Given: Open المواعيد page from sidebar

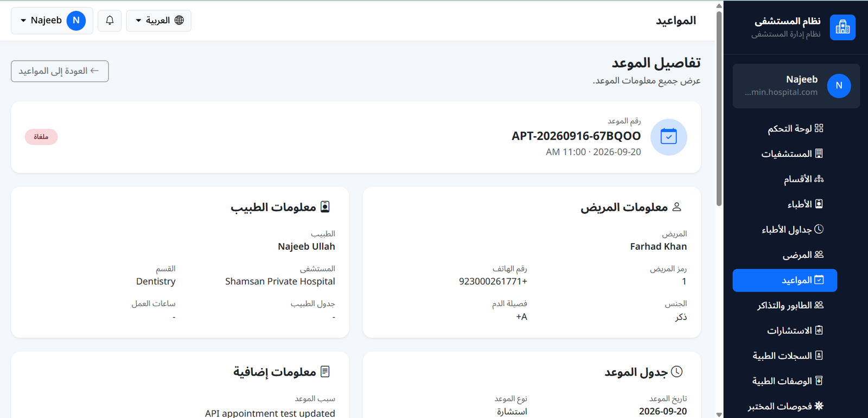Looking at the screenshot, I should [x=784, y=280].
